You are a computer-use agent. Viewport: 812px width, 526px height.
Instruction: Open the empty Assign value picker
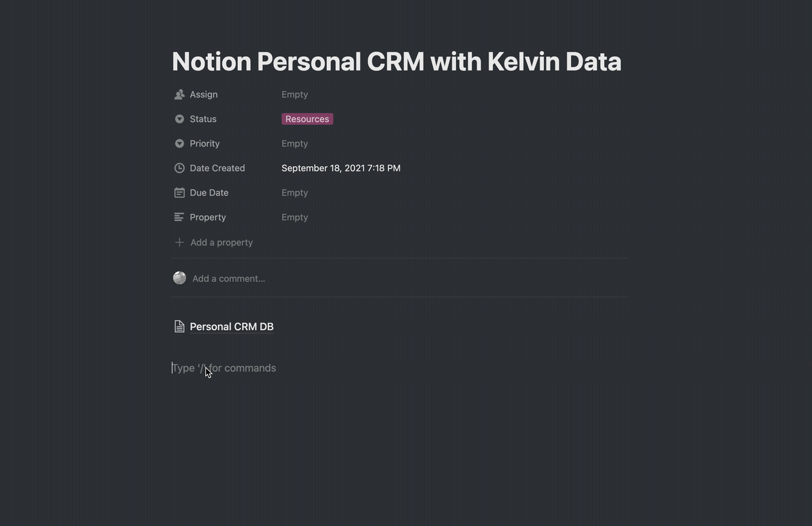coord(295,94)
